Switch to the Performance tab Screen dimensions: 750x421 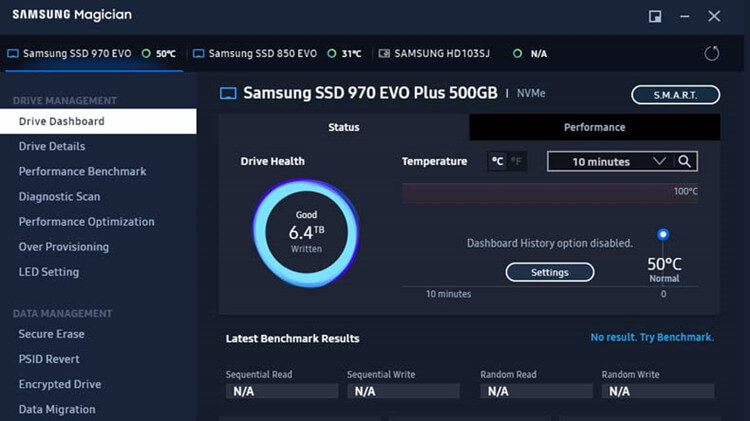[x=595, y=127]
